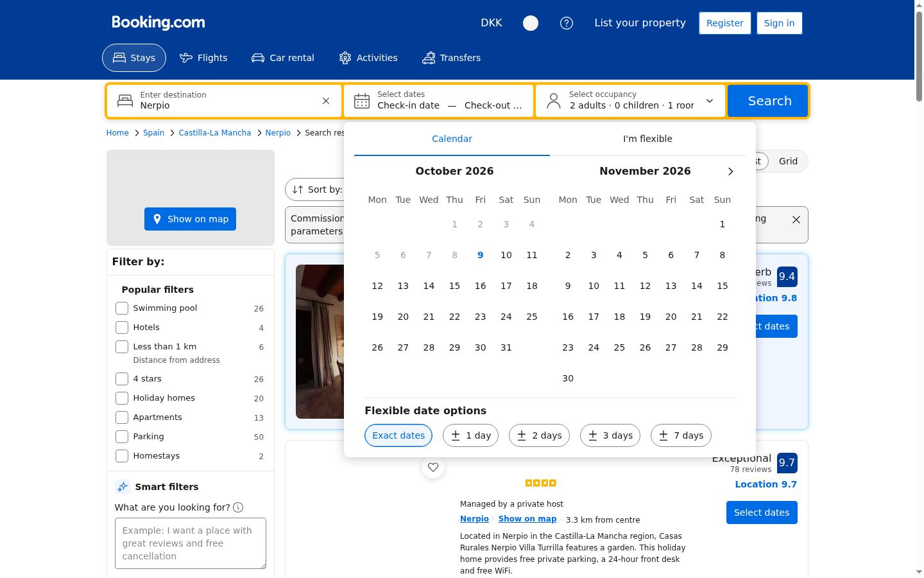Open the smart filters info icon
The height and width of the screenshot is (578, 924).
(x=238, y=507)
